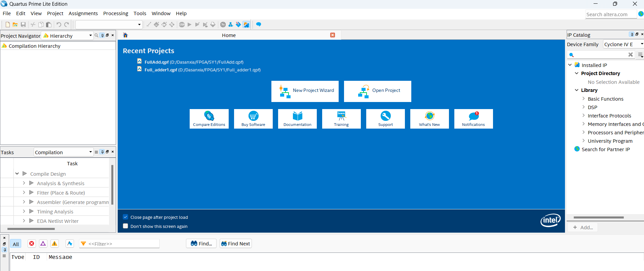This screenshot has width=644, height=271.
Task: Toggle pin on Messages panel
Action: (4, 250)
